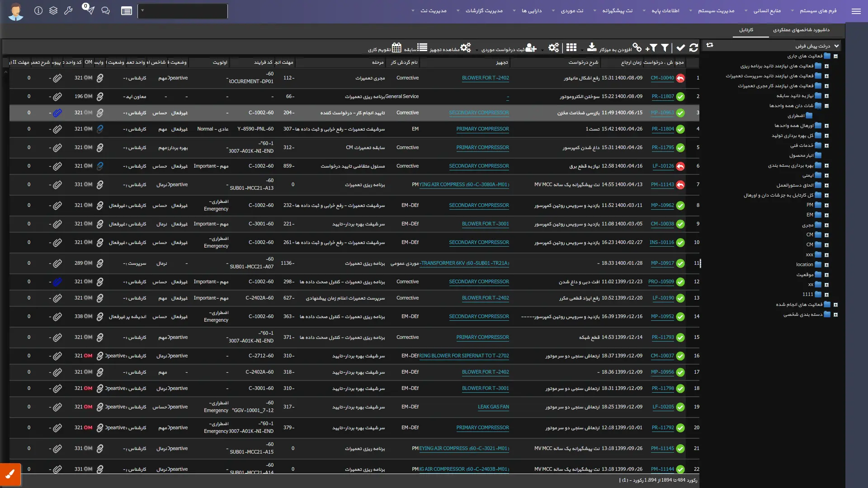Open the chat bubbles icon in header
The height and width of the screenshot is (488, 868).
click(105, 11)
